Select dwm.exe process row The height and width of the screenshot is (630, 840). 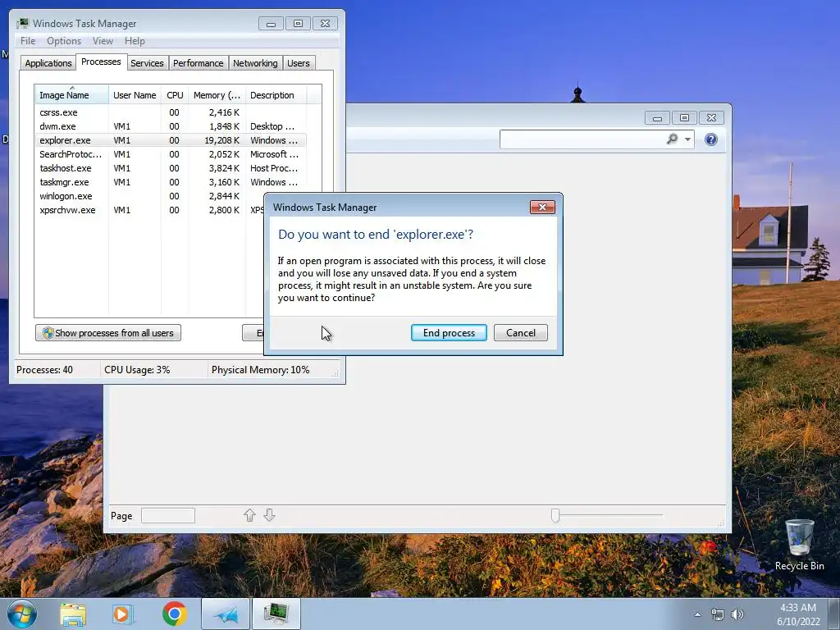[x=171, y=126]
